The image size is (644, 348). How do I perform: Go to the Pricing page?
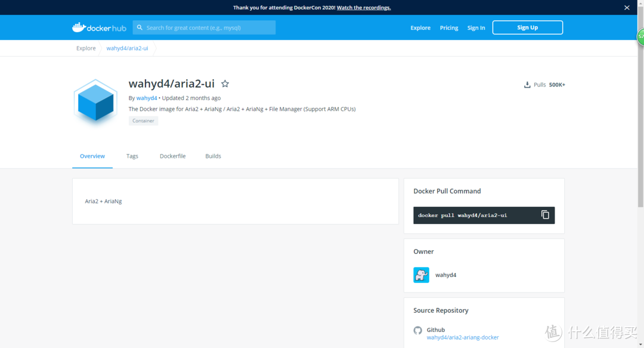pyautogui.click(x=449, y=28)
